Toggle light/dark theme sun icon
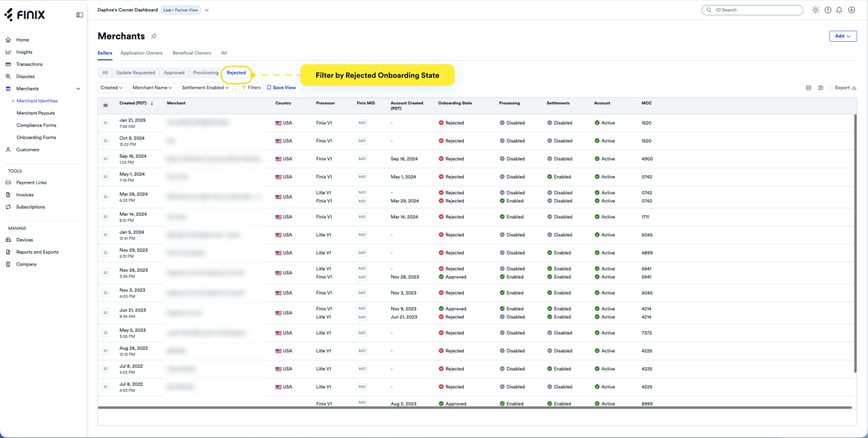 815,10
